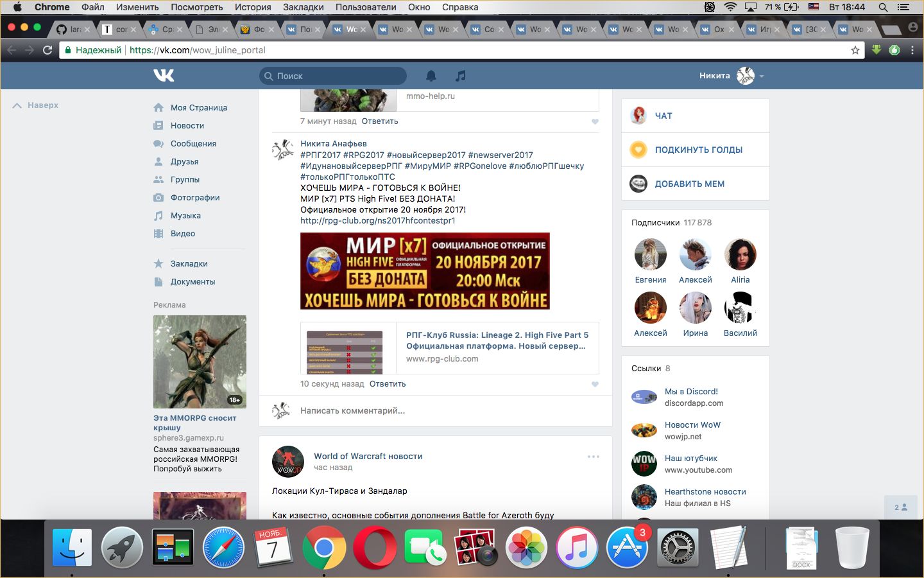Image resolution: width=924 pixels, height=578 pixels.
Task: Click ДОБАВИТЬ МЕМ
Action: [696, 184]
